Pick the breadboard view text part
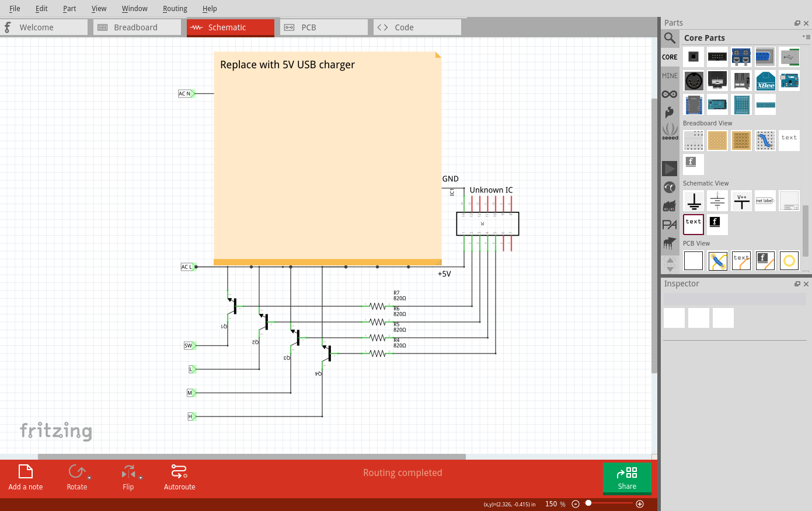Image resolution: width=812 pixels, height=511 pixels. [x=789, y=141]
